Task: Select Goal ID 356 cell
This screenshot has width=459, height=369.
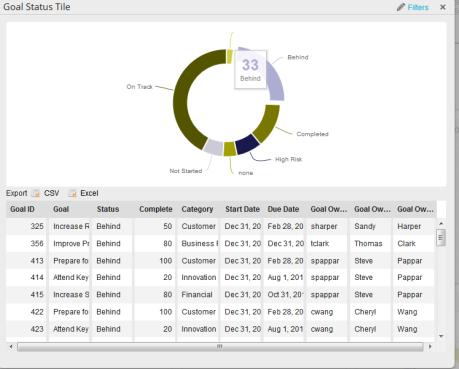Action: [x=27, y=244]
